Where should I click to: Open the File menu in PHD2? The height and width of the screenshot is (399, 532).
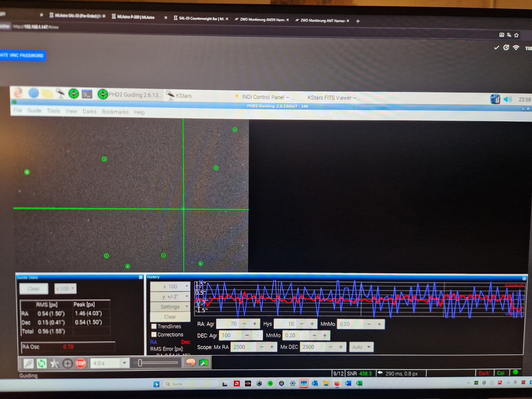click(18, 110)
